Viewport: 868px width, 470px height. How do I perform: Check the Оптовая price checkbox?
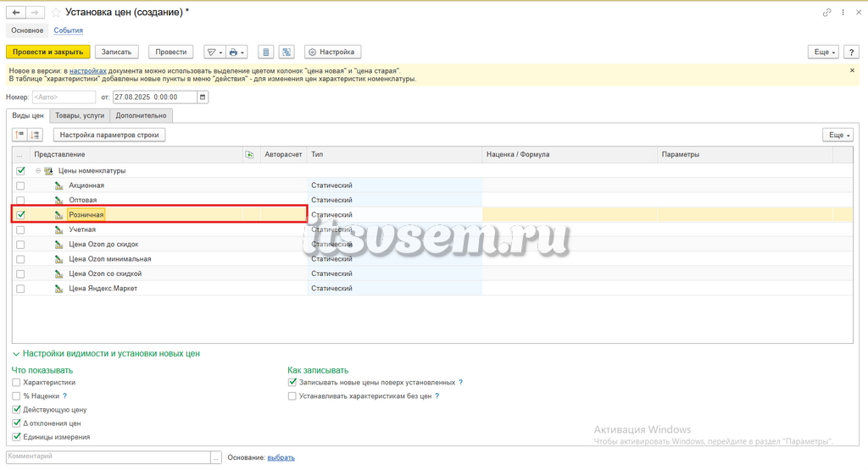20,200
